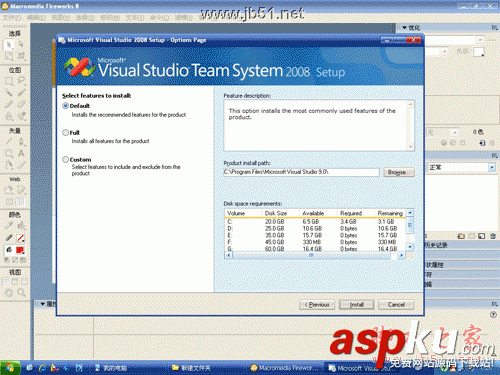The height and width of the screenshot is (375, 500).
Task: Collapse the Fireworks Optimize panel arrow
Action: click(404, 28)
